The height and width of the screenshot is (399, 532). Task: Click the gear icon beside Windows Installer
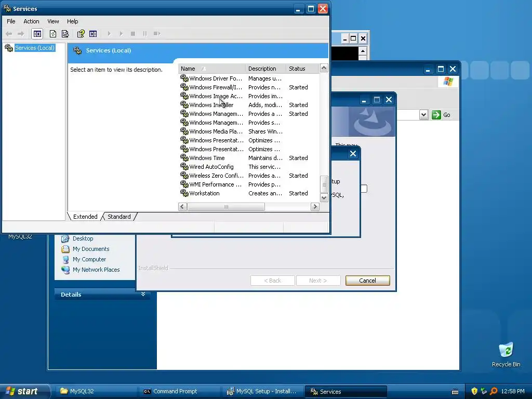click(184, 105)
